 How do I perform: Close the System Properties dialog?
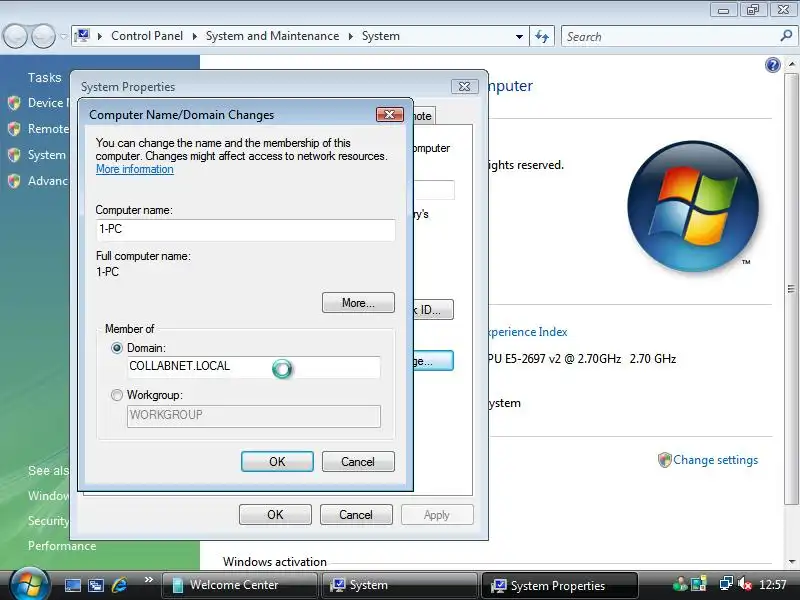[465, 86]
